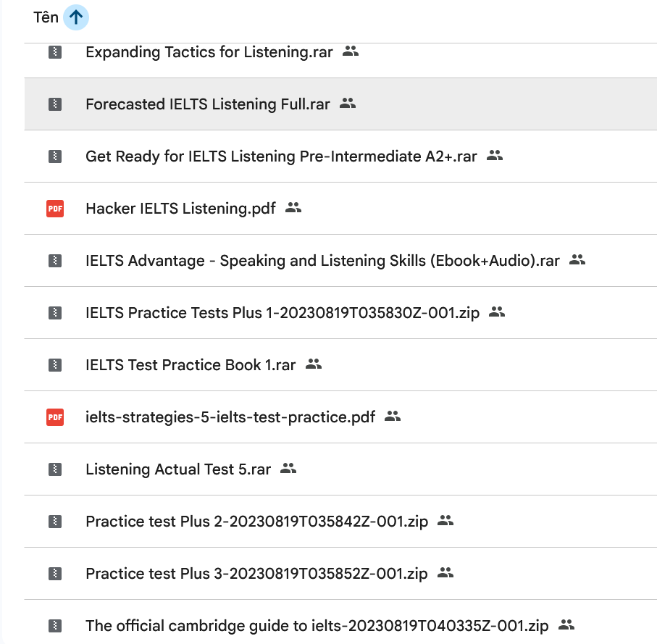Toggle sort direction arrow next to Tên

tap(75, 17)
